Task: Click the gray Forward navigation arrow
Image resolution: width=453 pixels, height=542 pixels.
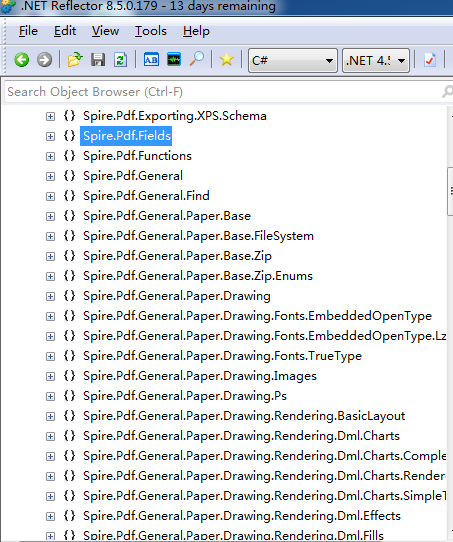Action: point(44,60)
